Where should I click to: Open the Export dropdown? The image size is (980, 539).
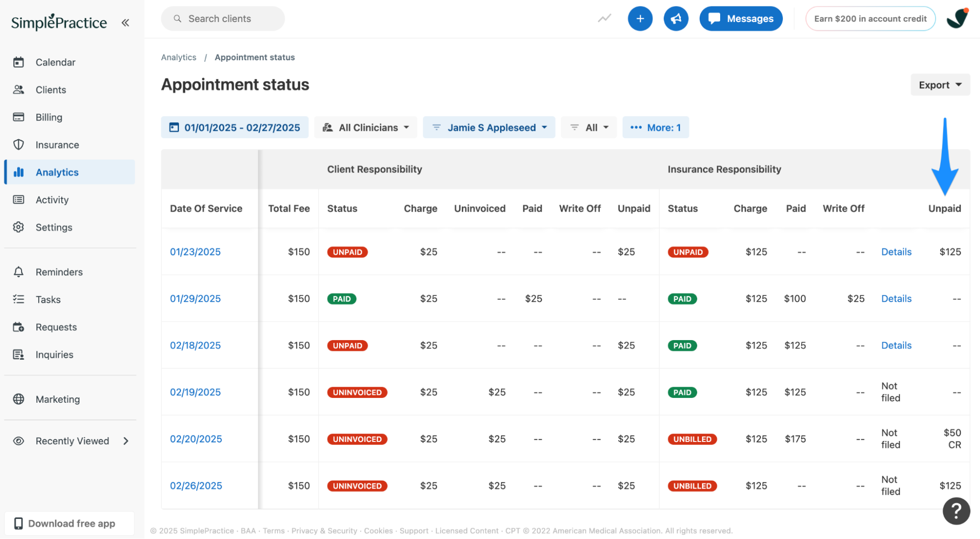coord(940,85)
